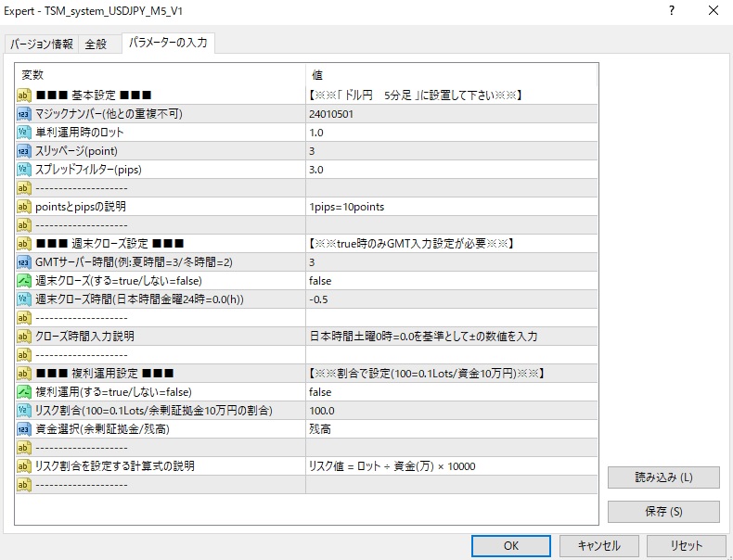The height and width of the screenshot is (560, 733).
Task: Click the separator row icon below スプレッドフィルター
Action: click(23, 188)
